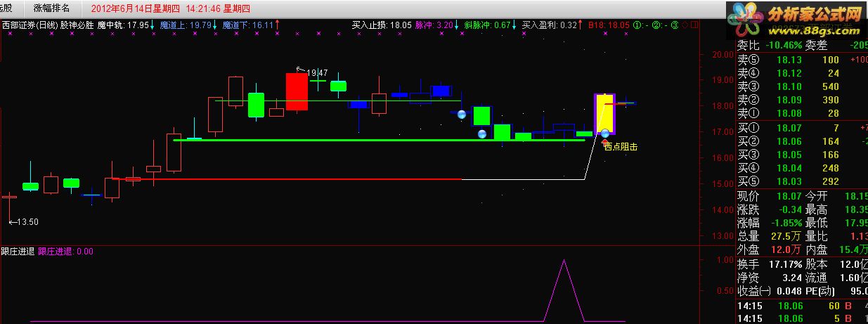Select the 卖④ 18.12 ask row
Image resolution: width=868 pixels, height=324 pixels.
(802, 73)
